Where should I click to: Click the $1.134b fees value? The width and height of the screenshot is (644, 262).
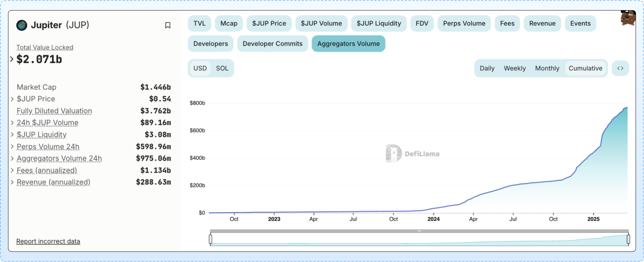click(x=155, y=170)
